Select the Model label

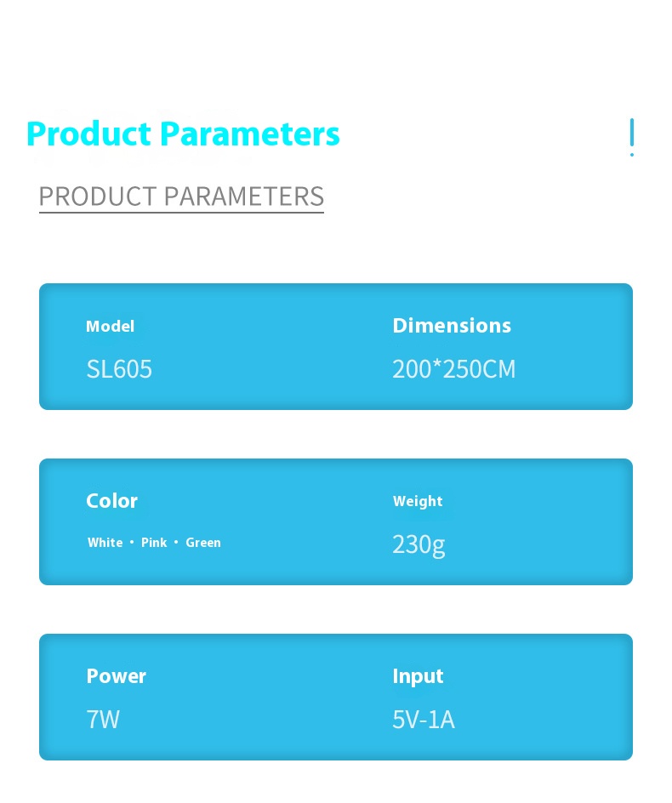[110, 327]
